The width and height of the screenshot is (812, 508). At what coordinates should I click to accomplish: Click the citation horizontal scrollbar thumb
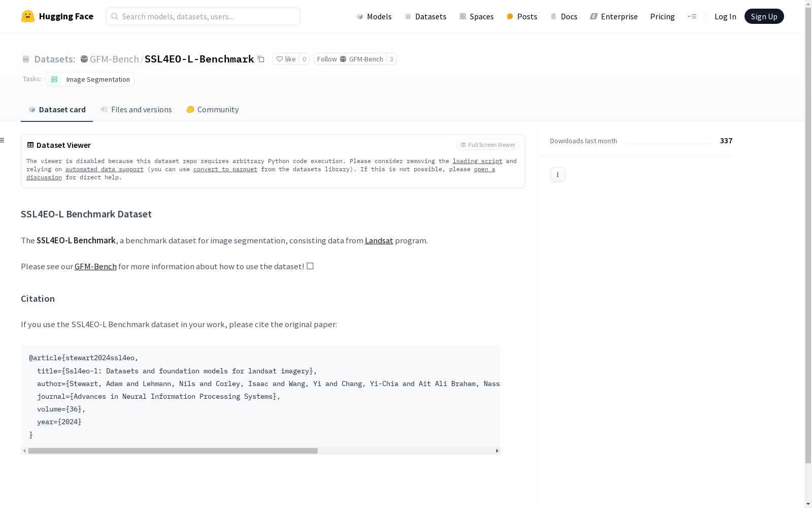coord(173,451)
